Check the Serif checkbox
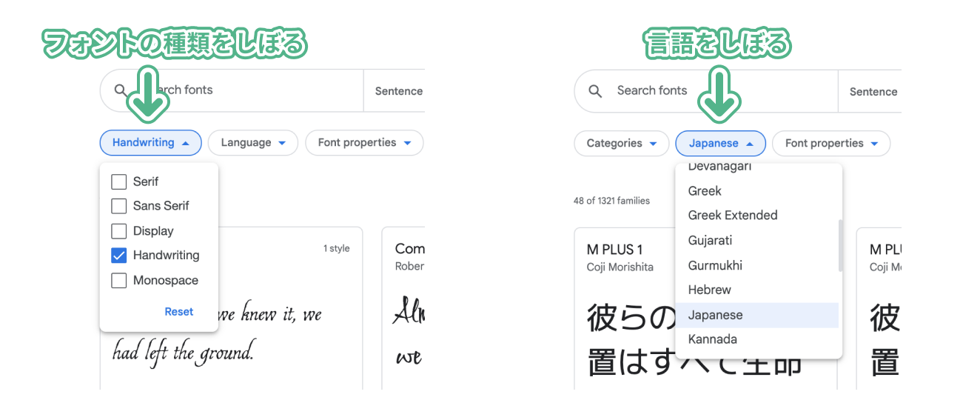Image resolution: width=980 pixels, height=403 pixels. pos(118,181)
